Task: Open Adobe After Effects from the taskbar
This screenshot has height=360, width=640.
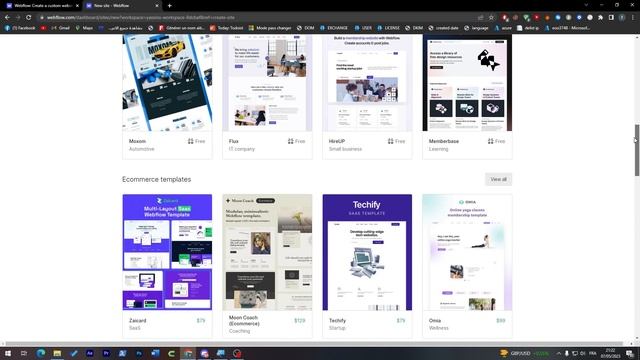Action: [90, 353]
